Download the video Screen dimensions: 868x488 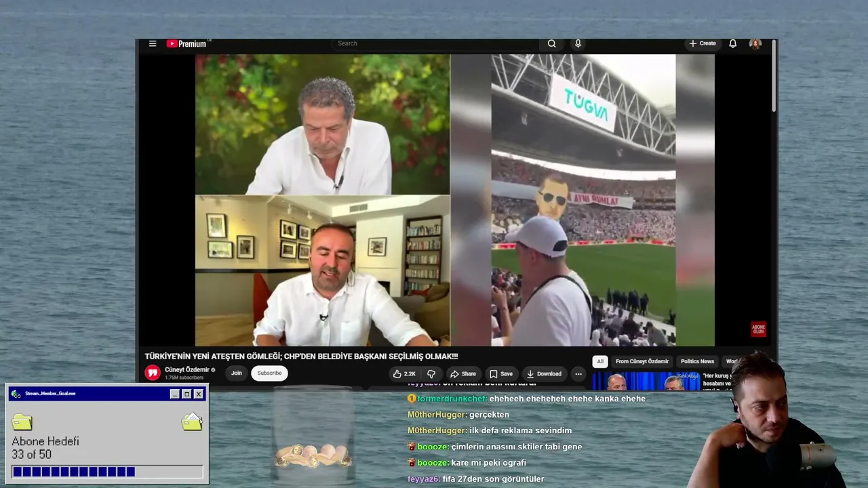544,373
